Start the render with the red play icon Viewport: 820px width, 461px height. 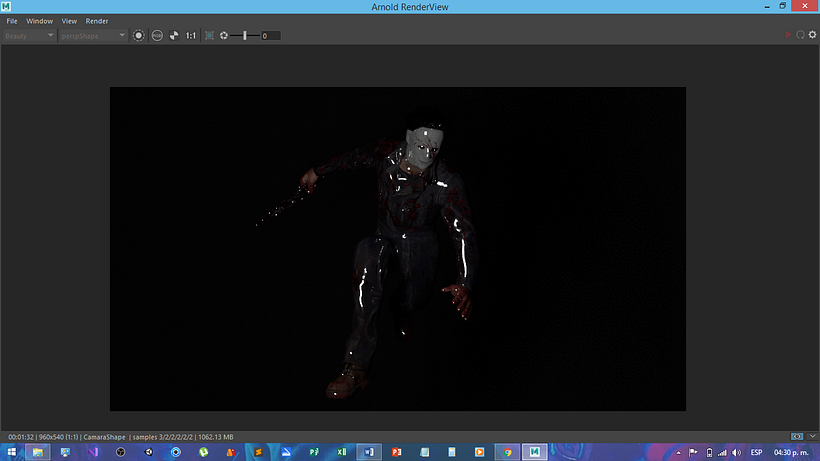point(788,36)
